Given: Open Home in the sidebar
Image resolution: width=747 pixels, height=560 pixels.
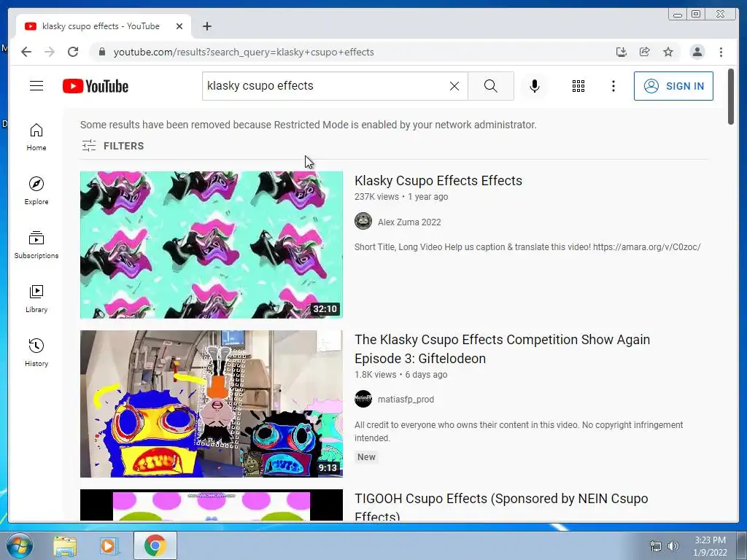Looking at the screenshot, I should (36, 137).
